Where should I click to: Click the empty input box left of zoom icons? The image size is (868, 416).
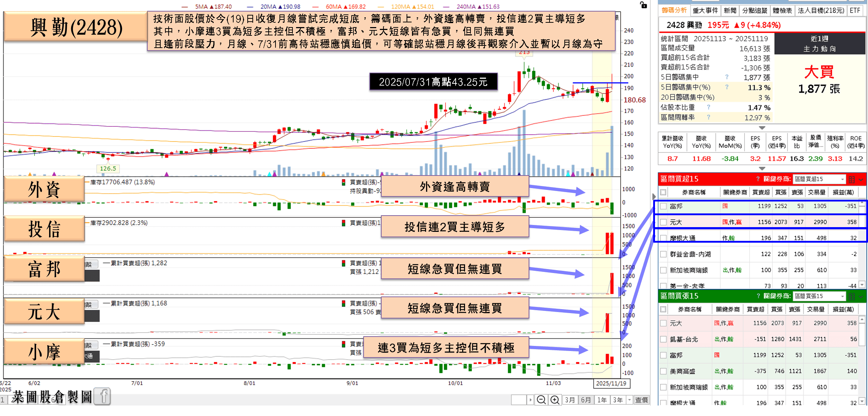(x=519, y=400)
